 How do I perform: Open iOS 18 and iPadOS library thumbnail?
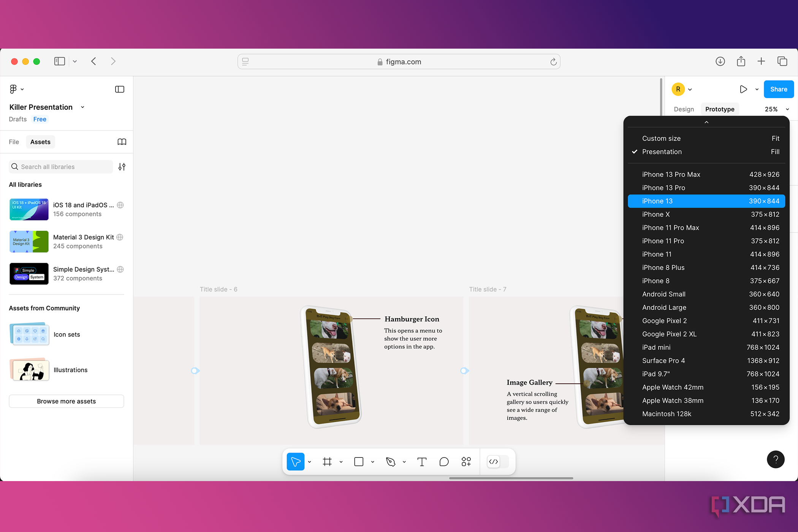(x=29, y=209)
